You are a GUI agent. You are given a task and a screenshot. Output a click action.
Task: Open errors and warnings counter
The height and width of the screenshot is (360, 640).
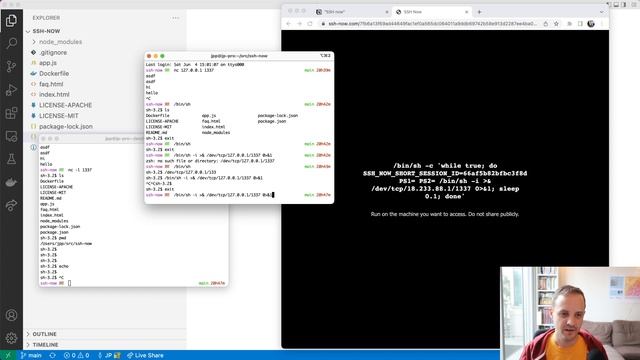click(x=76, y=356)
